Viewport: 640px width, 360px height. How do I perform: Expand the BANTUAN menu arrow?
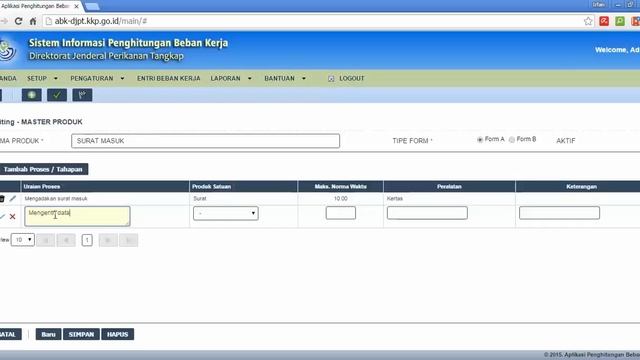tap(304, 78)
